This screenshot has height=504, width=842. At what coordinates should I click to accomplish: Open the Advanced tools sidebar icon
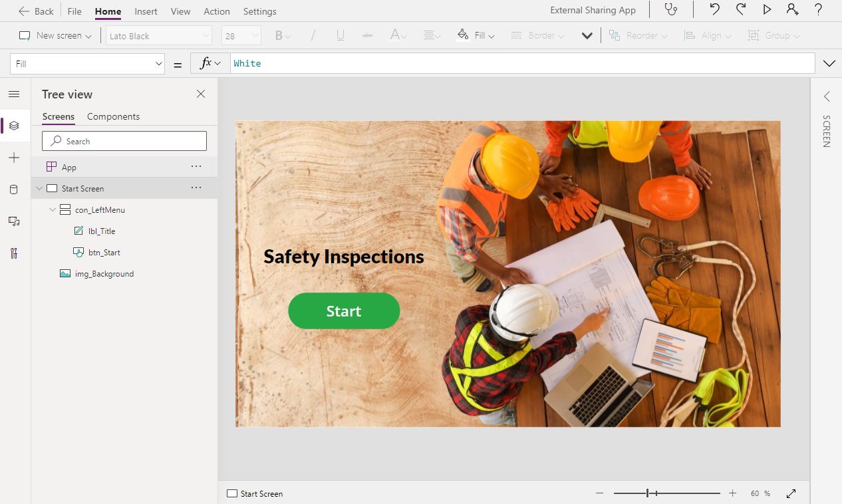(x=14, y=253)
